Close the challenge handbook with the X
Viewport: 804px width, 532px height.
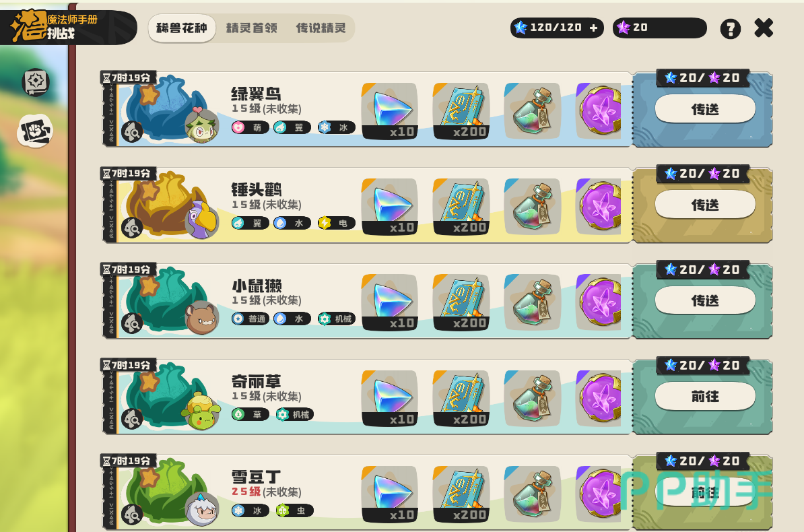pyautogui.click(x=764, y=28)
